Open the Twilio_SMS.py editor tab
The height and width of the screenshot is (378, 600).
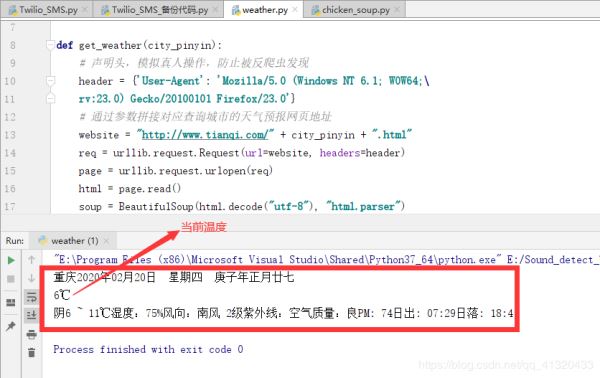coord(48,10)
